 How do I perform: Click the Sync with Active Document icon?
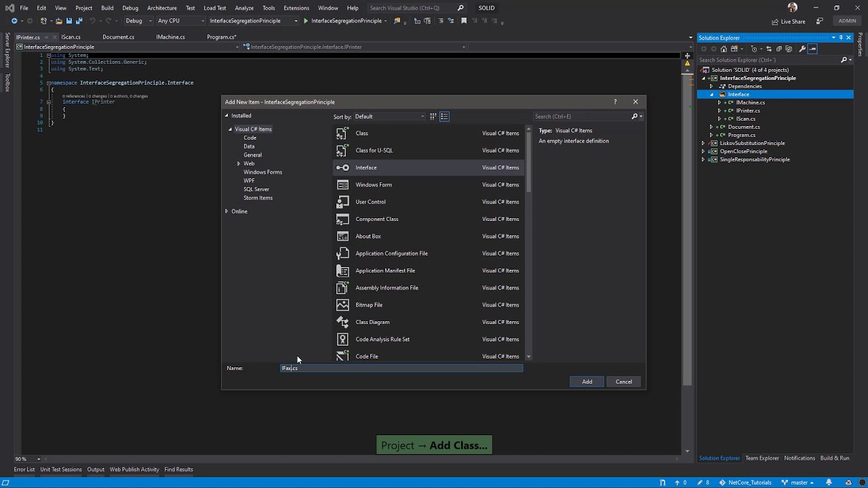(770, 49)
